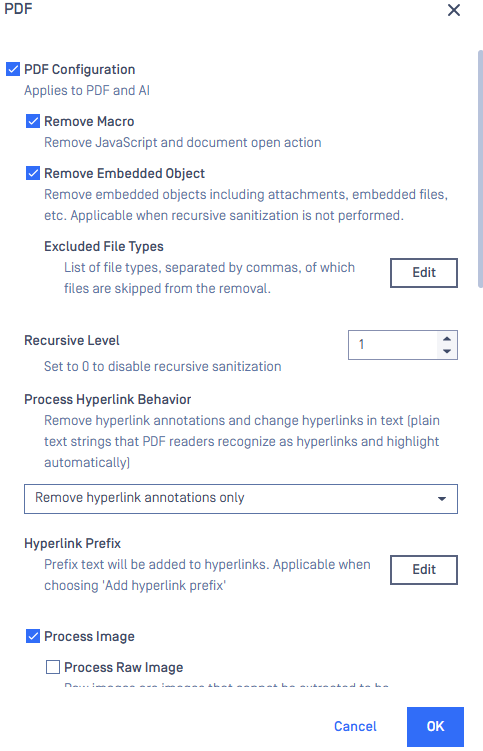Decrease Recursive Level with the down arrow
The height and width of the screenshot is (751, 483).
[x=447, y=351]
